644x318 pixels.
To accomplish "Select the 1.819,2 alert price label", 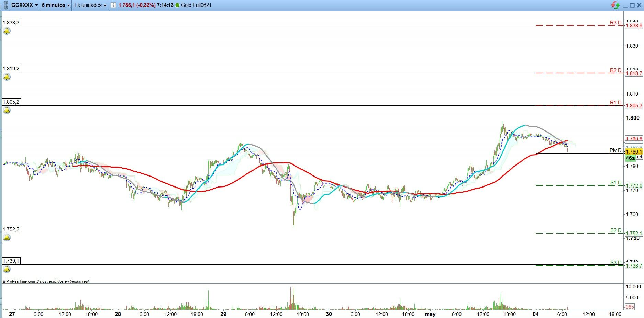I will pos(11,69).
